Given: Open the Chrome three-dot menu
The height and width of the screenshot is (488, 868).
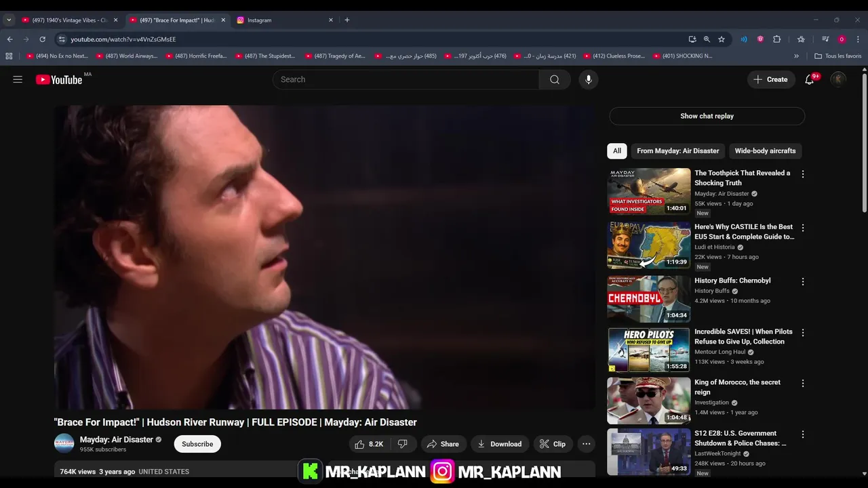Looking at the screenshot, I should pos(858,39).
